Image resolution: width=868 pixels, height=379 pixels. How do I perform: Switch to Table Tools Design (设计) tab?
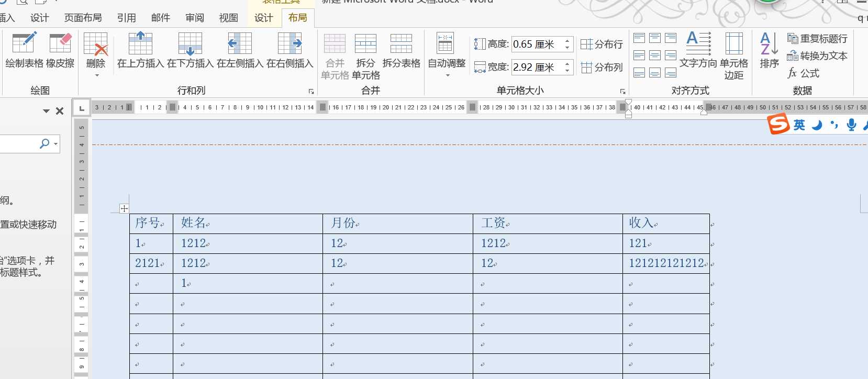tap(263, 18)
